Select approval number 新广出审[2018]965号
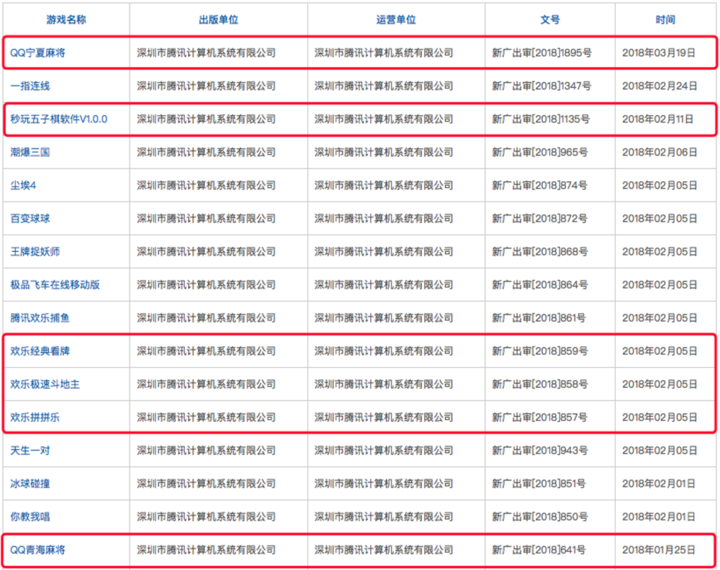Screen dimensions: 720x570 coord(540,152)
